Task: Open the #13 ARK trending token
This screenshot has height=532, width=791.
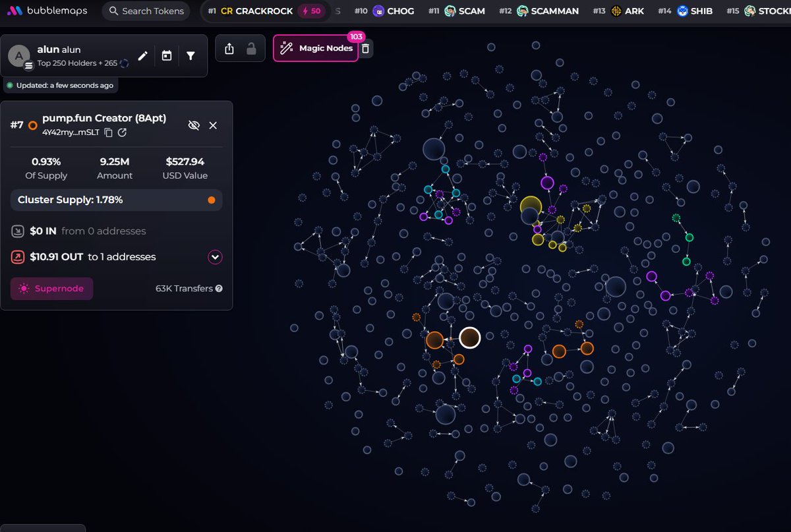Action: 618,11
